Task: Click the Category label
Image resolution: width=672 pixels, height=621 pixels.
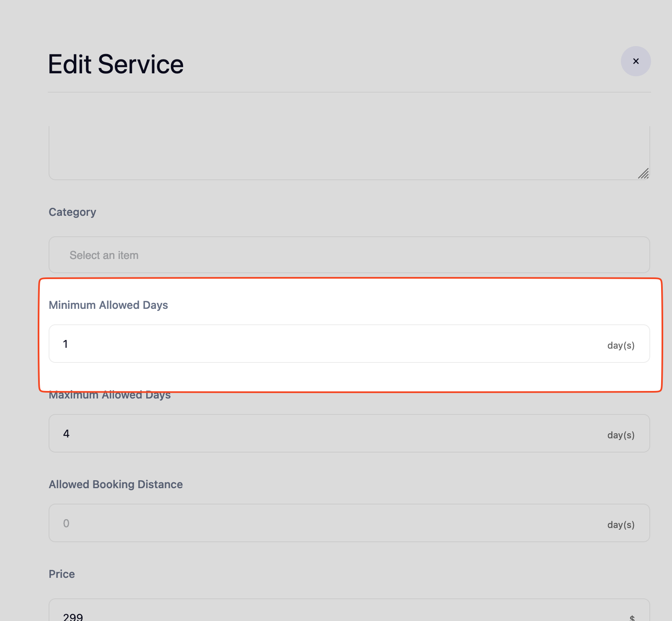Action: point(72,212)
